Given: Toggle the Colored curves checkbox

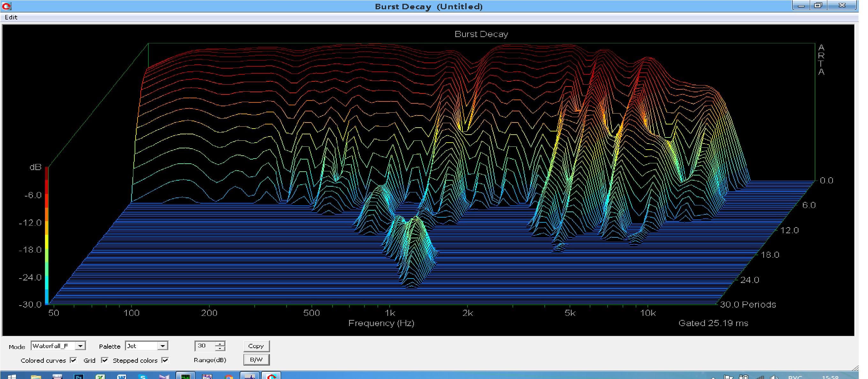Looking at the screenshot, I should tap(73, 360).
